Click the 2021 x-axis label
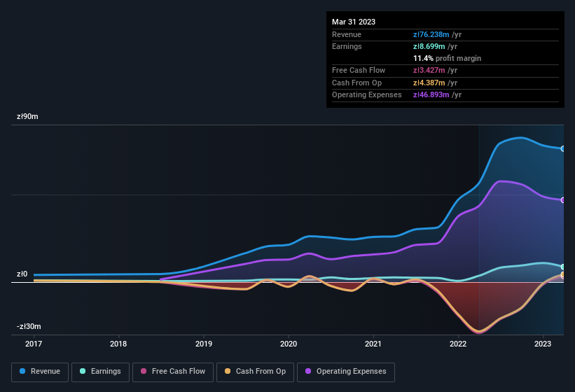Image resolution: width=575 pixels, height=392 pixels. click(373, 344)
